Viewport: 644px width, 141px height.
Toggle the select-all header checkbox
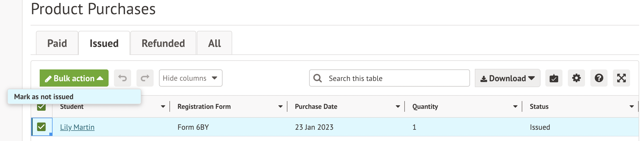pyautogui.click(x=42, y=107)
